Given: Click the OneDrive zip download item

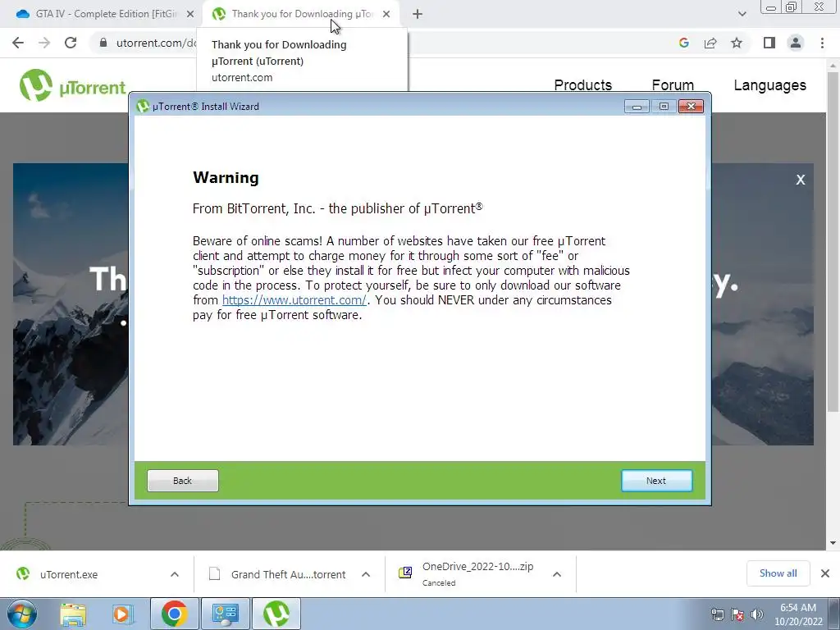Looking at the screenshot, I should pyautogui.click(x=466, y=573).
